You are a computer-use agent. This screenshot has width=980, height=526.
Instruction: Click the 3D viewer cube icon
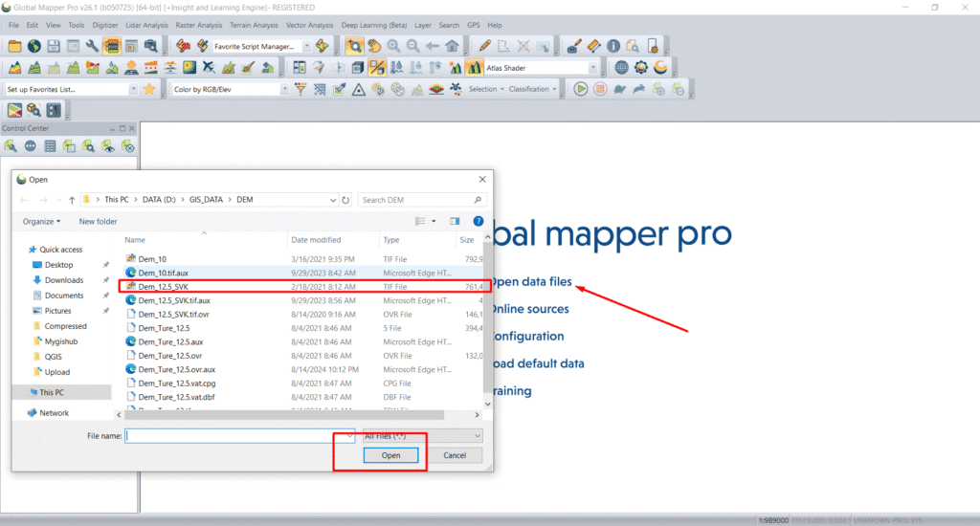pos(358,68)
